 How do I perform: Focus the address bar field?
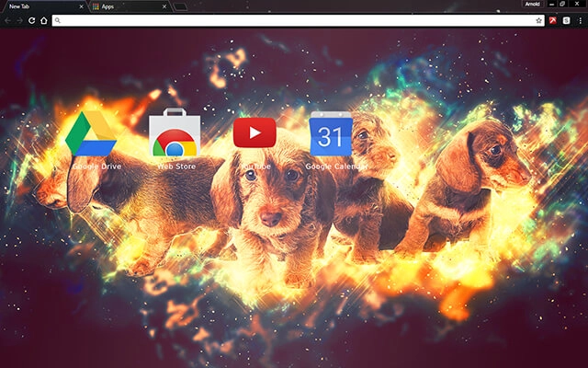coord(298,20)
